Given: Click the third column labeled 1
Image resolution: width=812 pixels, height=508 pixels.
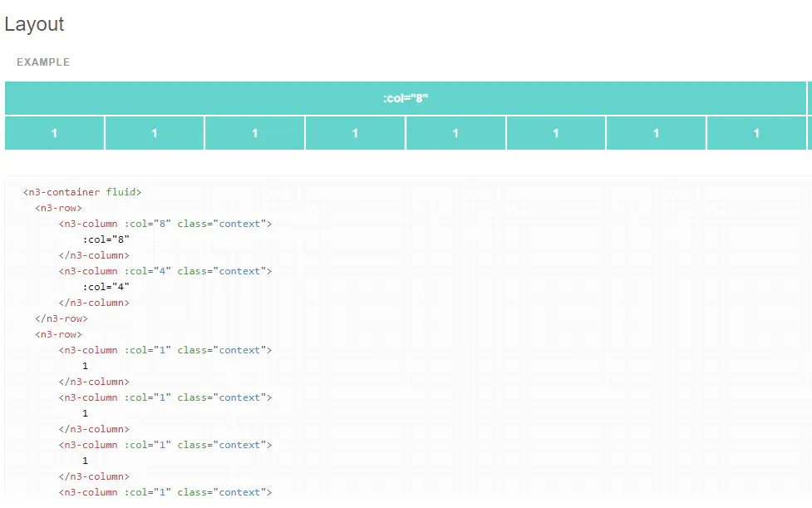Looking at the screenshot, I should pos(254,132).
